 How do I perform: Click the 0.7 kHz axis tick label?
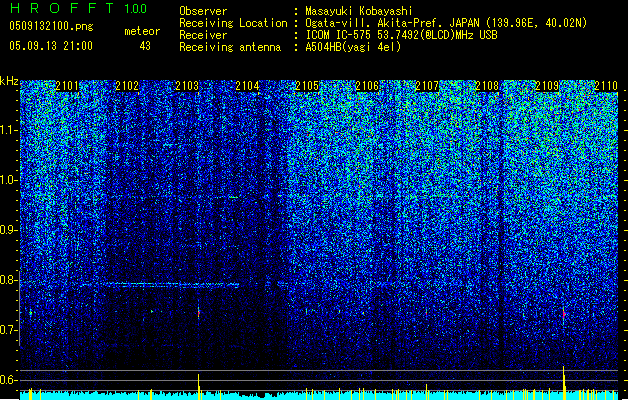tap(9, 330)
